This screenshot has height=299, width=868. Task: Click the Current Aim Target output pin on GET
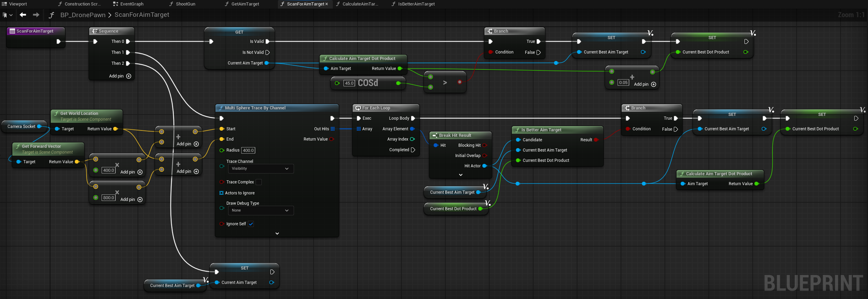point(267,63)
